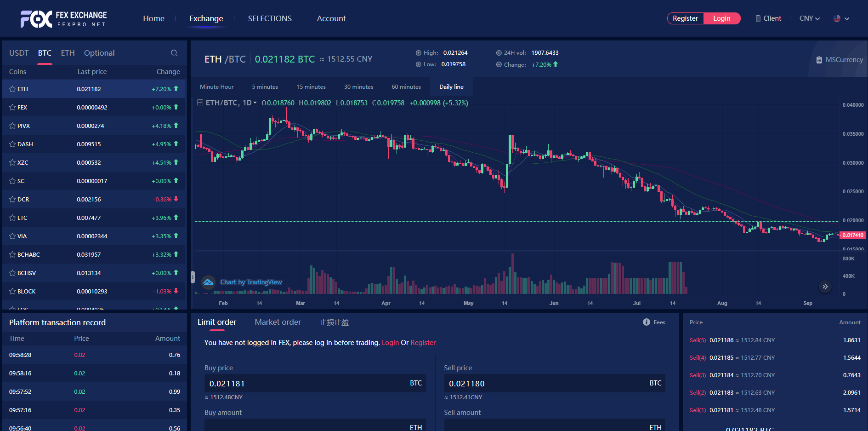Click the Login link in trading notice
This screenshot has height=431, width=868.
[390, 343]
